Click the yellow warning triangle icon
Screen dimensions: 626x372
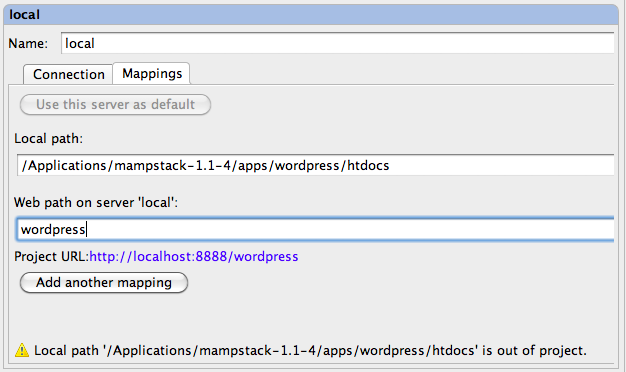click(22, 350)
